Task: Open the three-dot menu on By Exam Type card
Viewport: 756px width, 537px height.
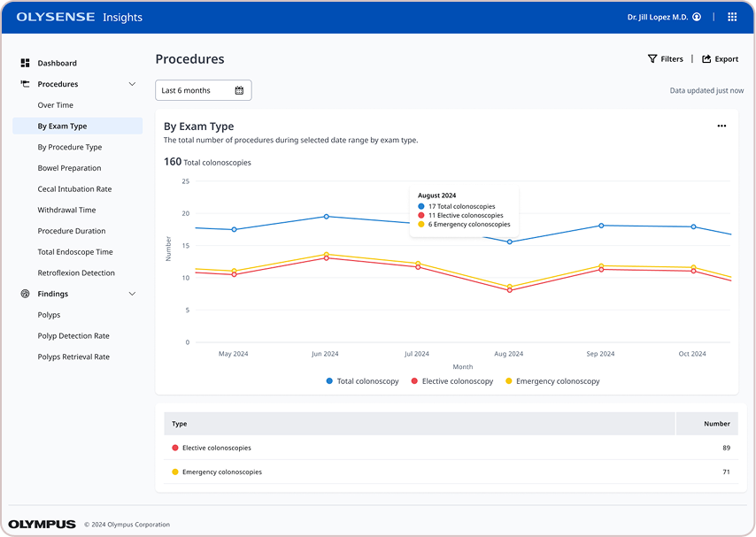Action: (x=721, y=126)
